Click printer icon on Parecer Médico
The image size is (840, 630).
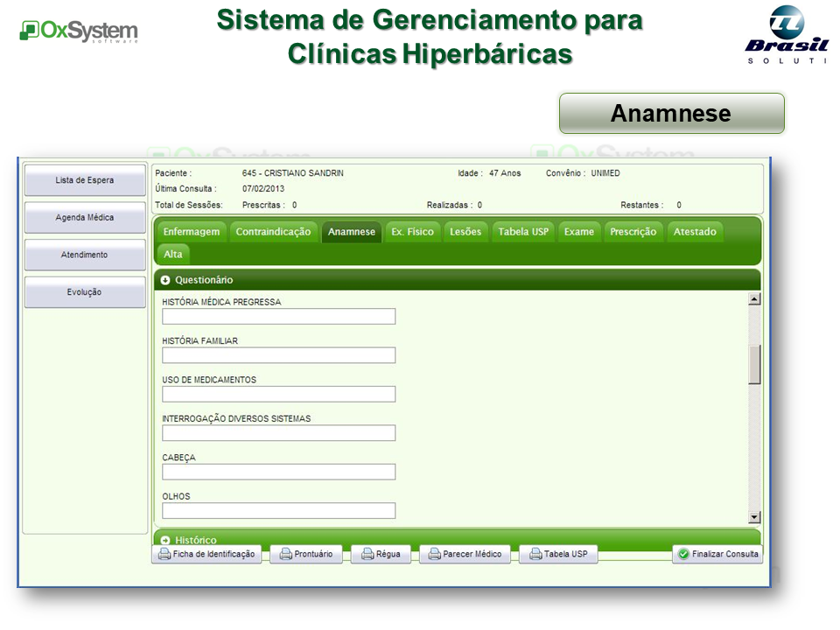(x=434, y=554)
